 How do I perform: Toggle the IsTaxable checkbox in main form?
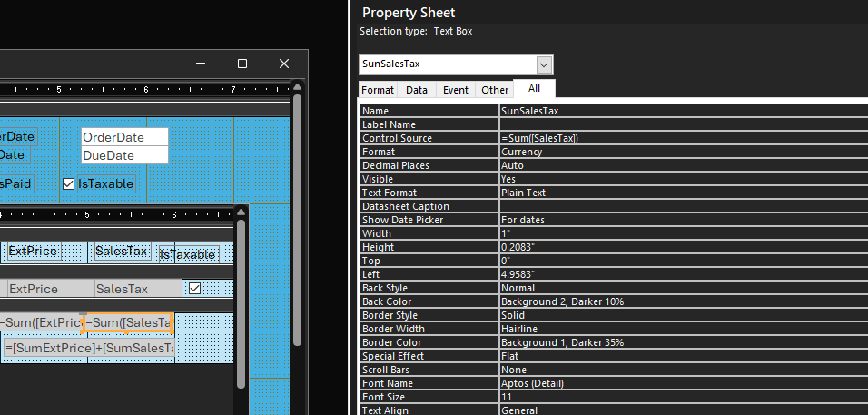click(x=68, y=184)
